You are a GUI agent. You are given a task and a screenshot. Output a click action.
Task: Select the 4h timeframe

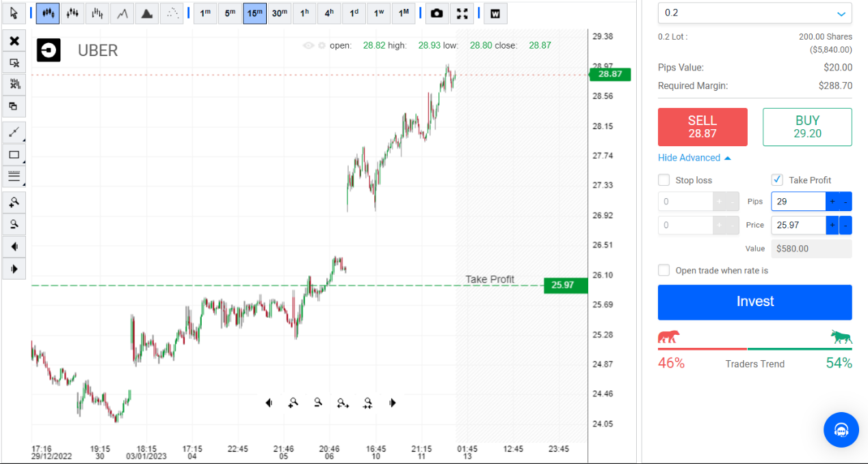[x=329, y=13]
